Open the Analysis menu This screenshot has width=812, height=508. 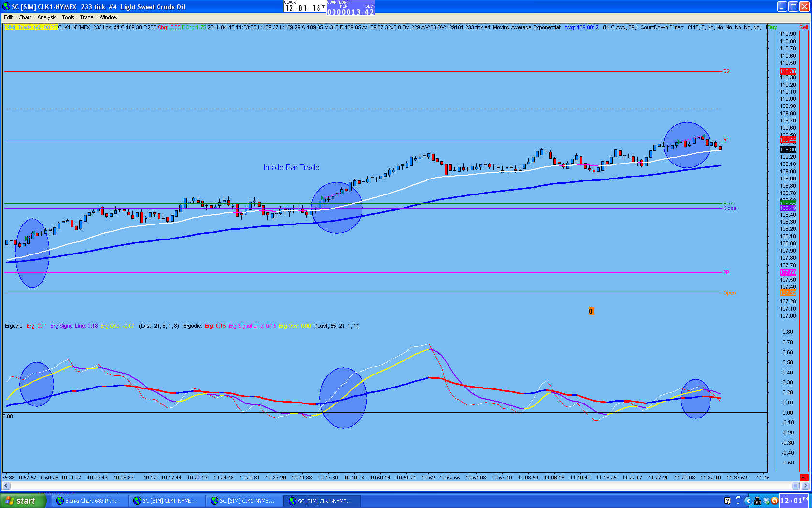pyautogui.click(x=47, y=17)
